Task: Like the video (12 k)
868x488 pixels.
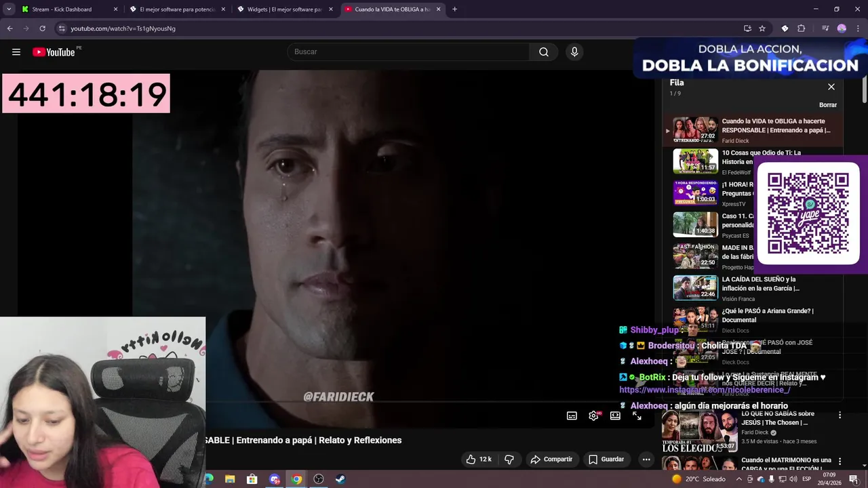Action: pos(479,460)
